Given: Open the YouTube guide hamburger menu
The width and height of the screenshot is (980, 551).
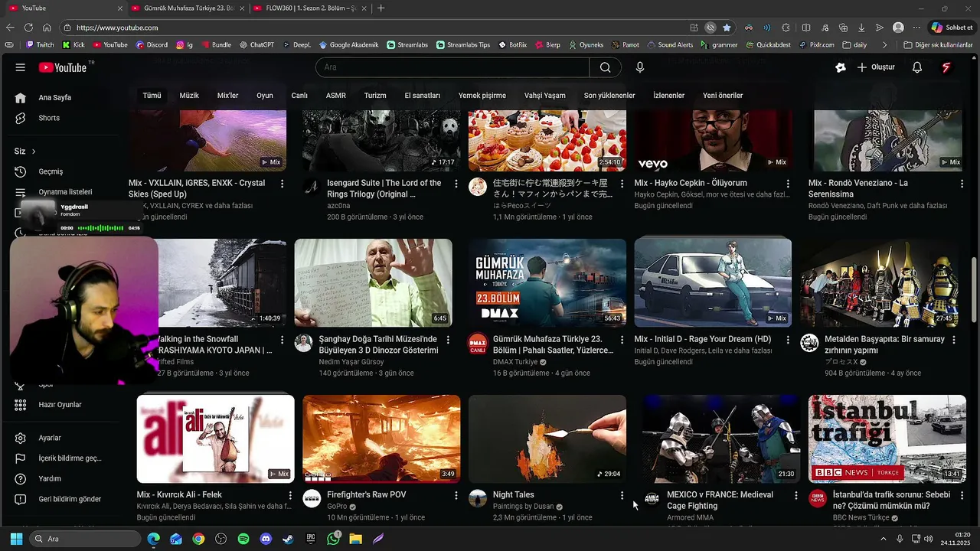Looking at the screenshot, I should click(x=21, y=67).
